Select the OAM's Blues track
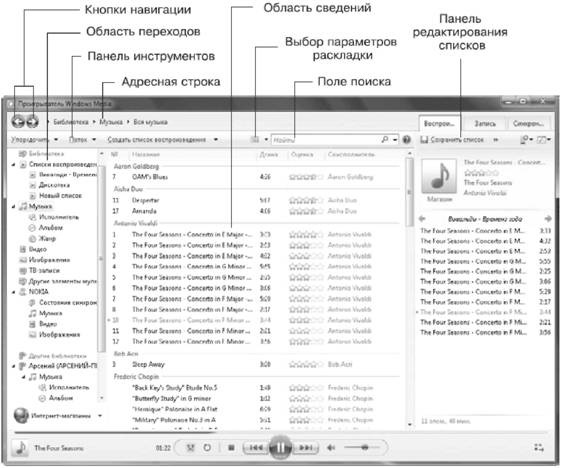 click(x=150, y=177)
